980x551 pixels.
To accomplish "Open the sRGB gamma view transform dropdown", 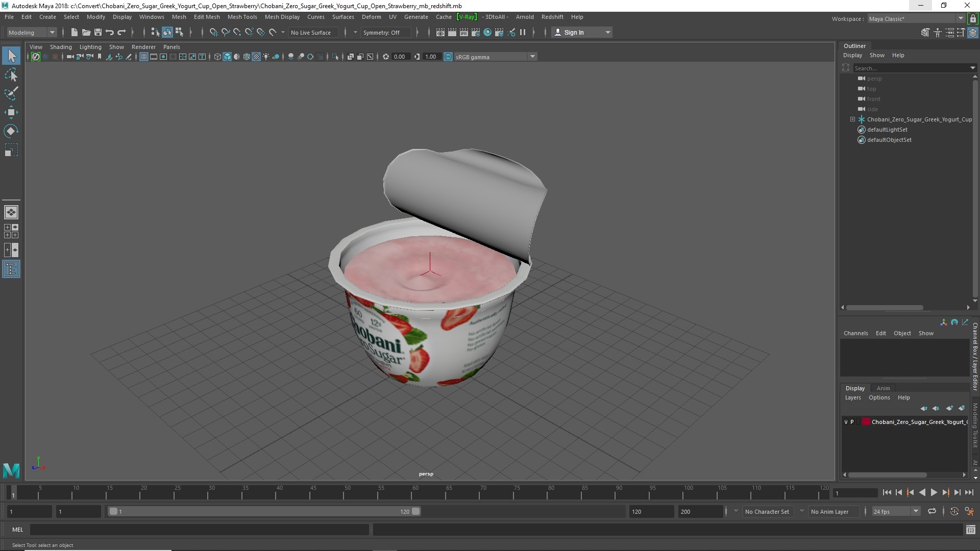I will coord(495,57).
